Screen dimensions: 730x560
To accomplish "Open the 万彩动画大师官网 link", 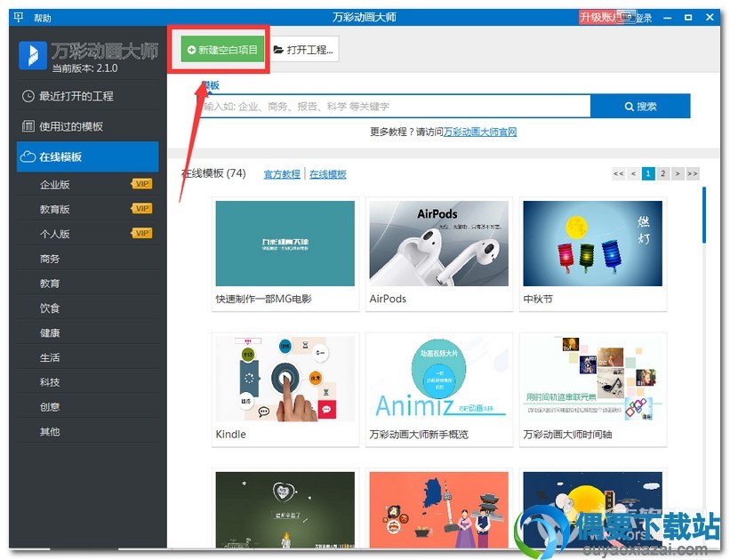I will click(x=480, y=132).
